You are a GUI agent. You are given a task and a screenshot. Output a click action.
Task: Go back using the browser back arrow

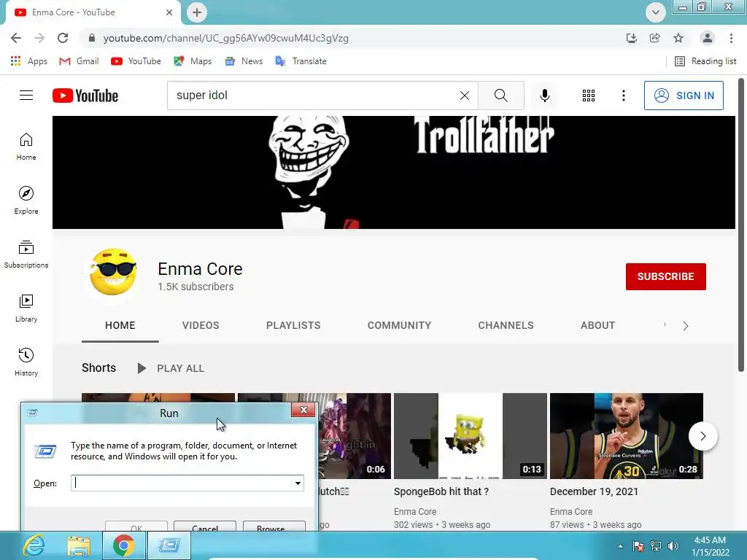tap(16, 38)
